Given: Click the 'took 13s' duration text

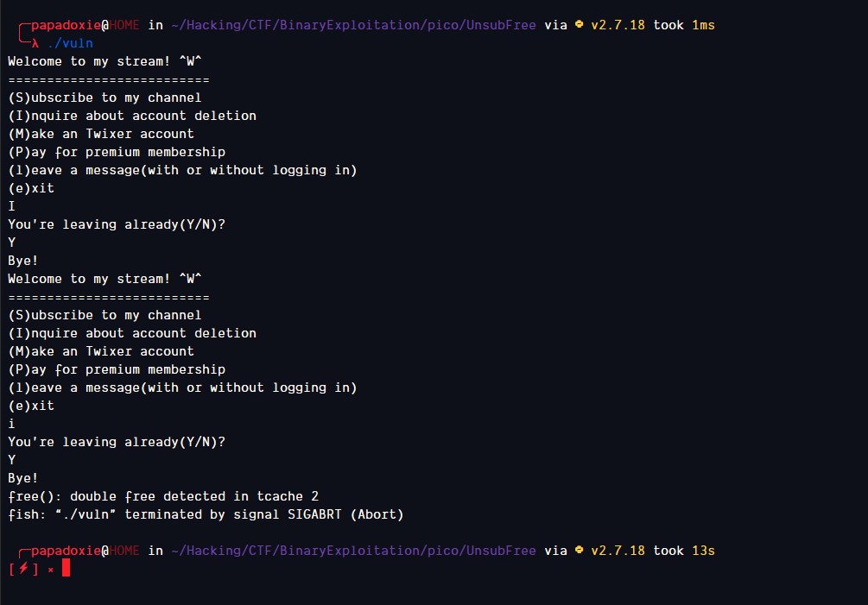Looking at the screenshot, I should pyautogui.click(x=684, y=551).
